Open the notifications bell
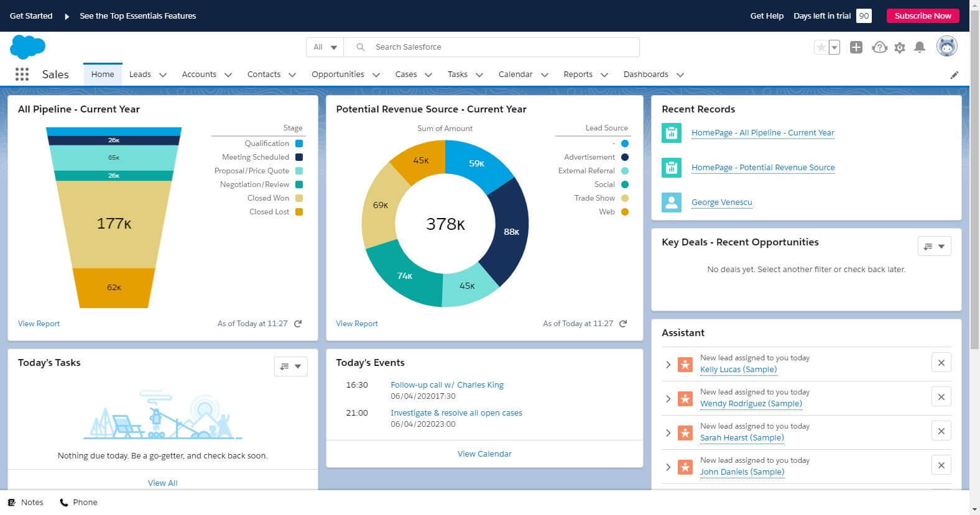 [x=920, y=47]
